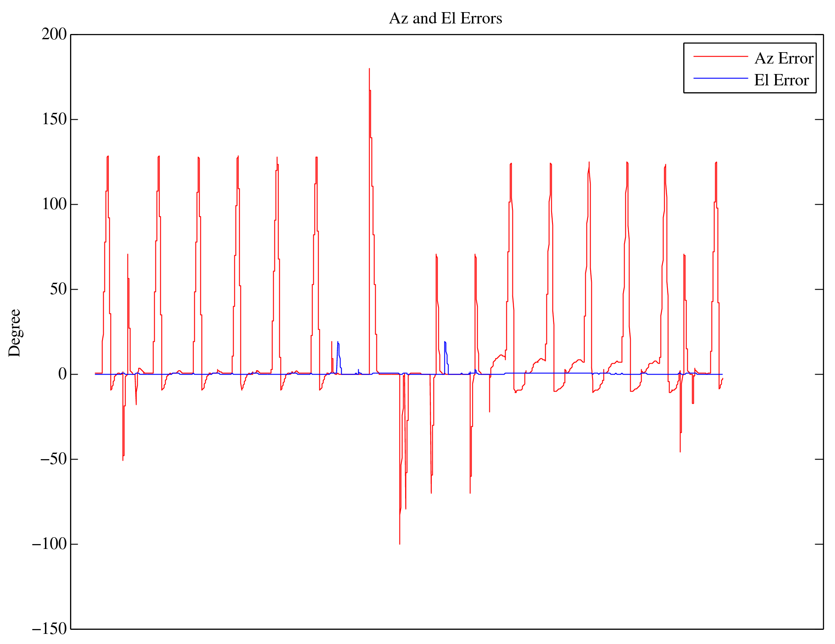Click the Degree y-axis label
The width and height of the screenshot is (835, 644).
(x=15, y=333)
